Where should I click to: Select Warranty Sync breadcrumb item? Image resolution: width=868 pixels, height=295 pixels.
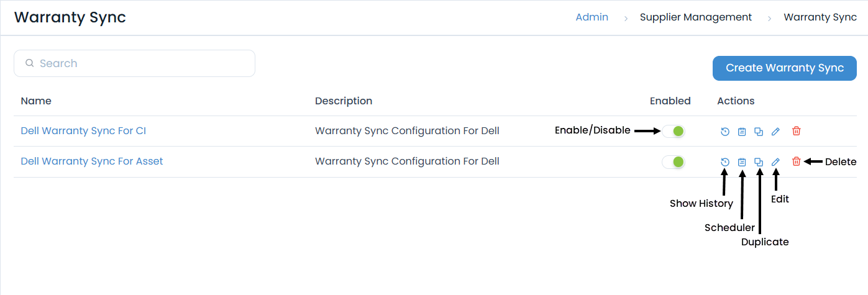[x=820, y=17]
